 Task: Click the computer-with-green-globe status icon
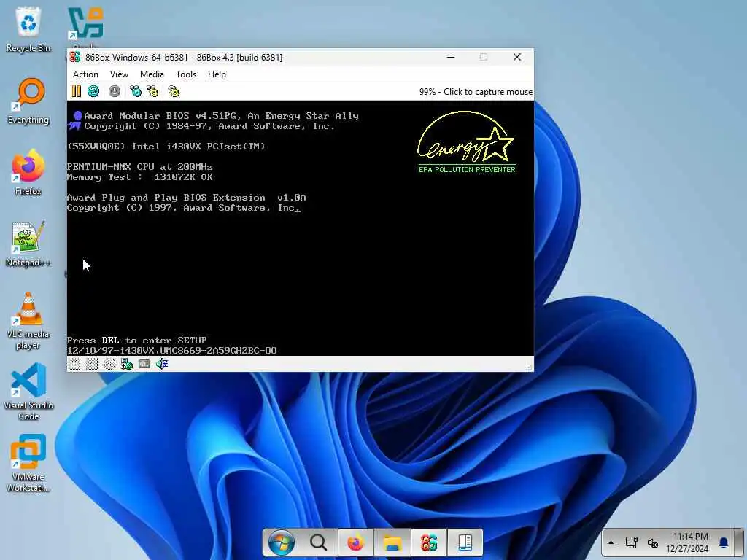(127, 365)
